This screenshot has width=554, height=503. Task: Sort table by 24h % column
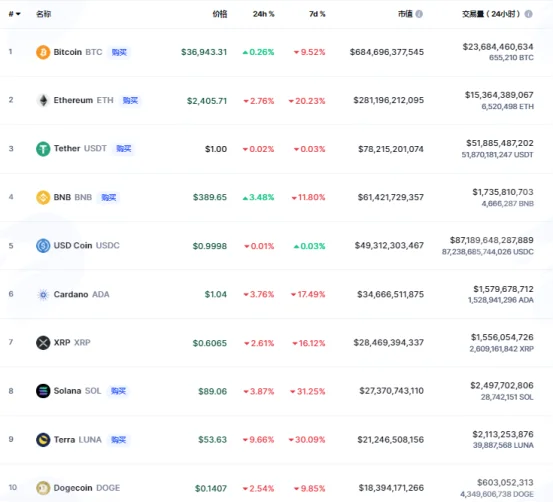(x=263, y=14)
